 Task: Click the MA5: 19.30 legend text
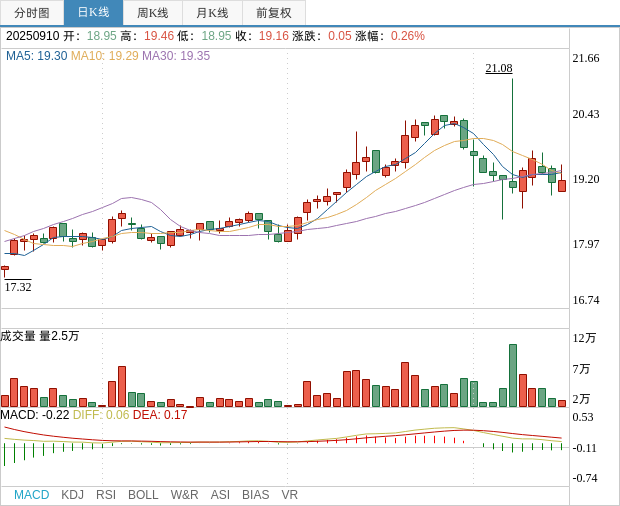[37, 56]
